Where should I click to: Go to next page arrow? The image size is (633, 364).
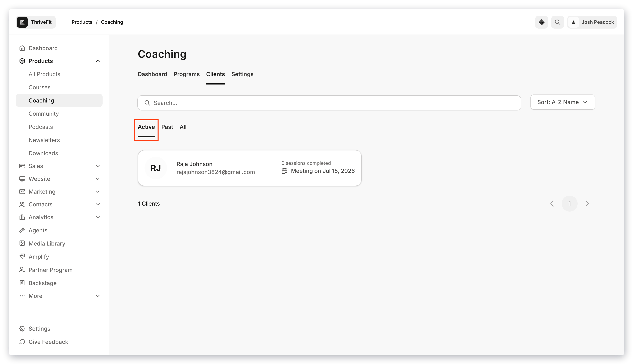coord(587,204)
